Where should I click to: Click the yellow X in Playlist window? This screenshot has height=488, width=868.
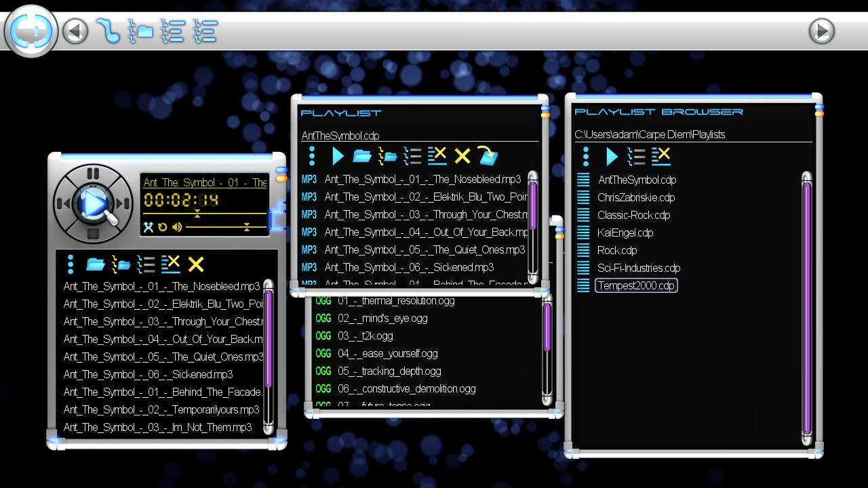pos(462,157)
